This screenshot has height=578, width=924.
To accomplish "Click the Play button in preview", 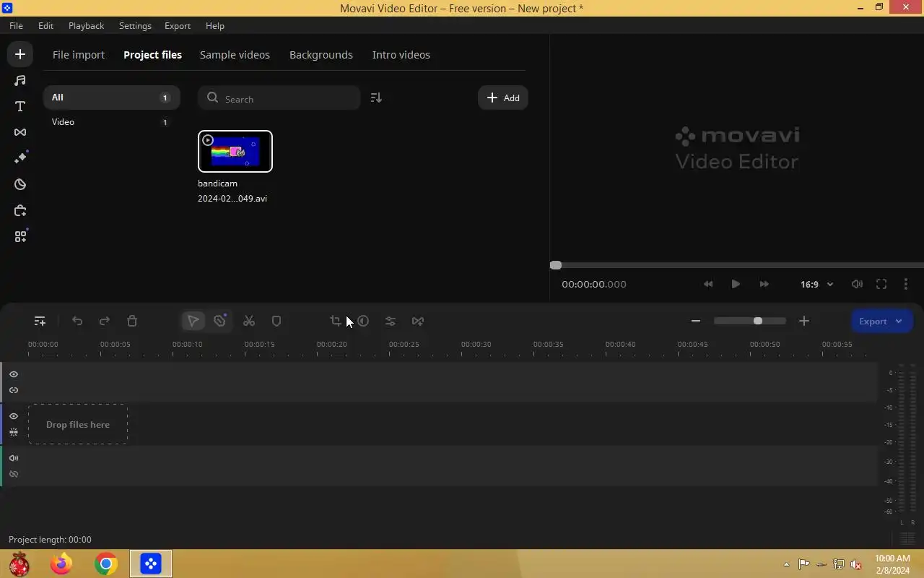I will [736, 284].
